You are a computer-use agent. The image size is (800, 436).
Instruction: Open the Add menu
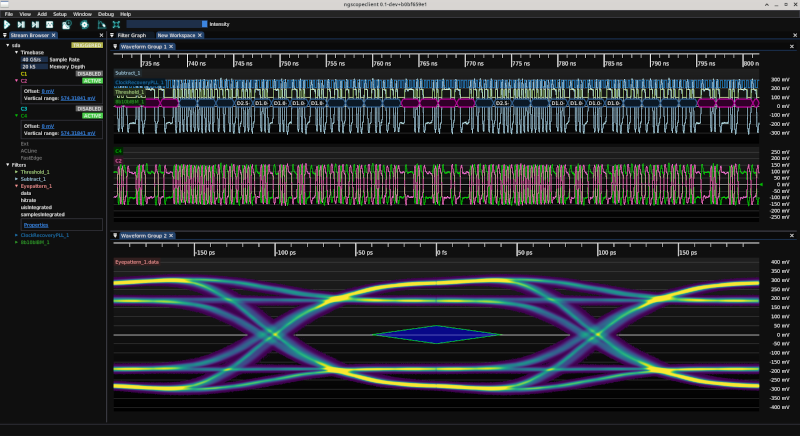pos(42,14)
